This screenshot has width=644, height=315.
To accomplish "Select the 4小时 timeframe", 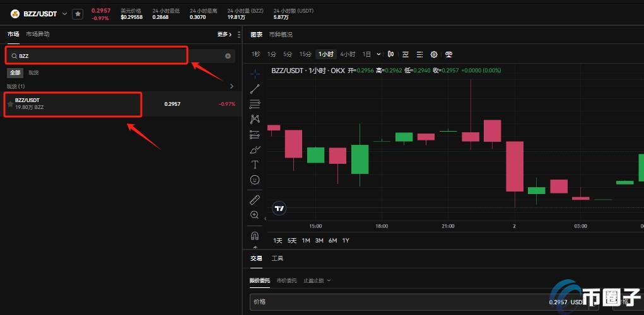I will (348, 54).
